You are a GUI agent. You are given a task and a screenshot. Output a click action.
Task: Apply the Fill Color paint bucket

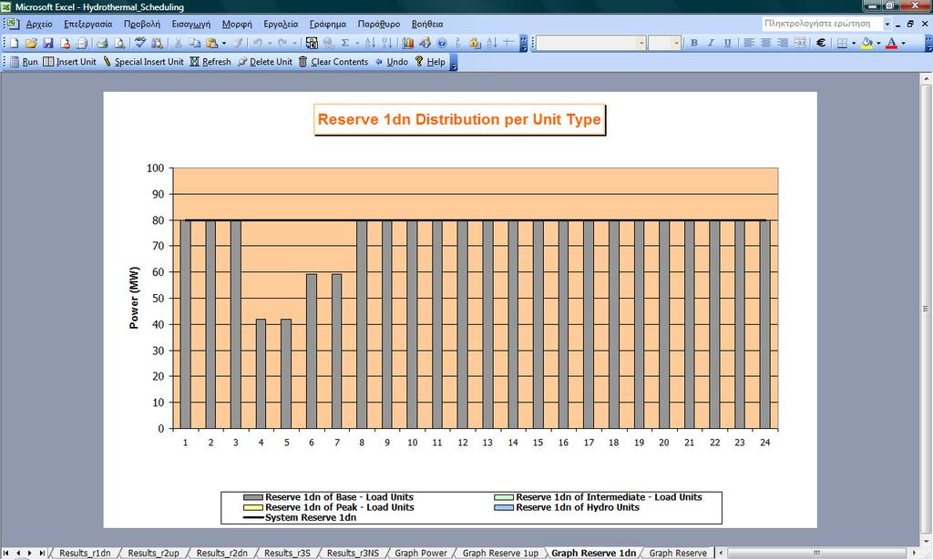(867, 43)
